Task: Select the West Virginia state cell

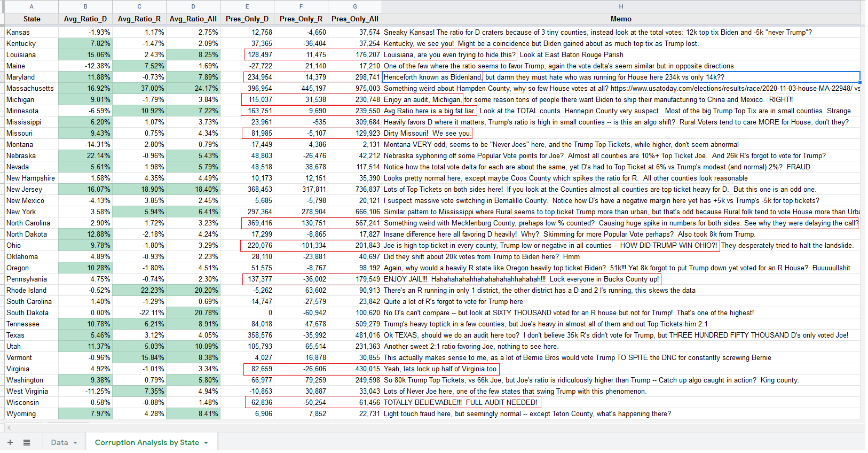Action: coord(31,391)
